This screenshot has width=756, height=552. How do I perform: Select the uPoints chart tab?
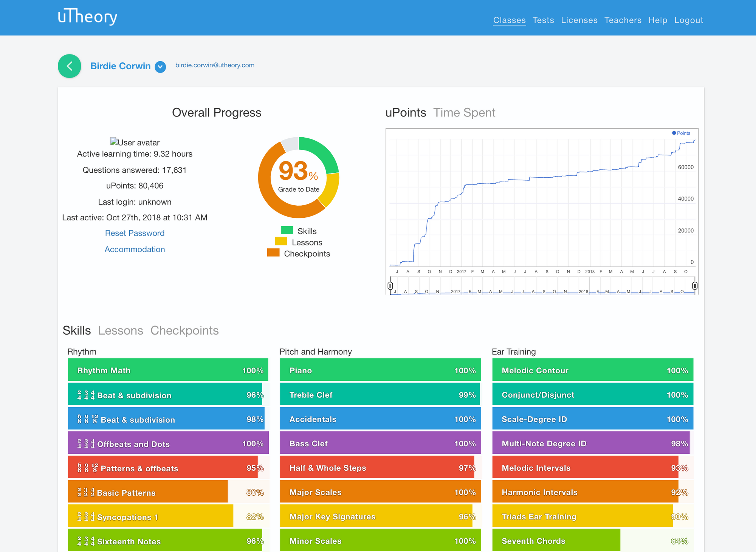click(x=406, y=113)
